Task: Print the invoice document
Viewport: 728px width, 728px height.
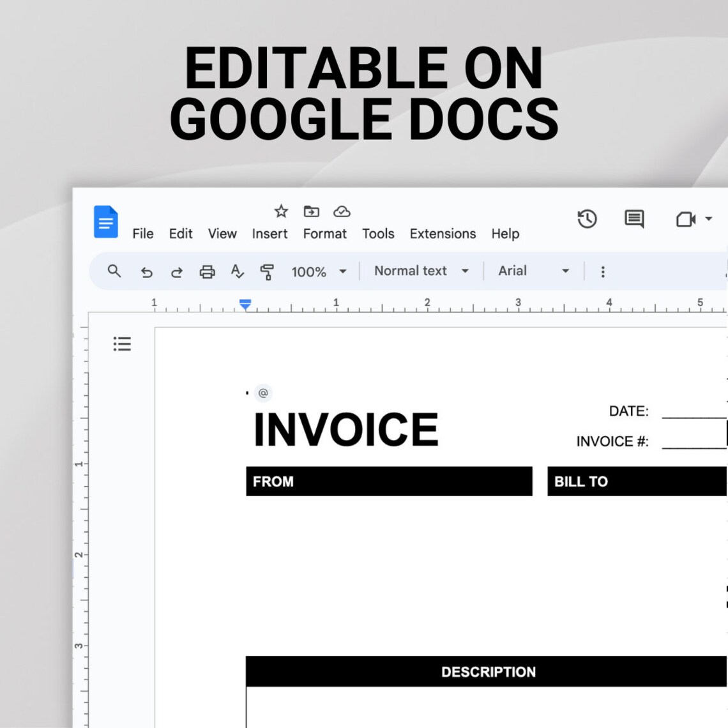Action: (207, 271)
